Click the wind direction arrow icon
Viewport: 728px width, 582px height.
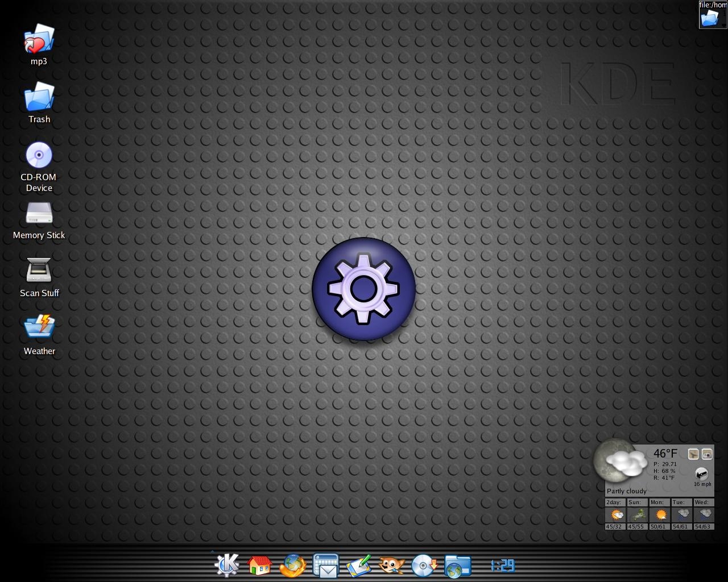702,473
